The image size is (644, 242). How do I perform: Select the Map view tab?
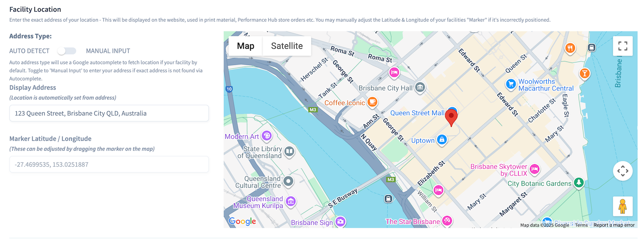pos(246,46)
